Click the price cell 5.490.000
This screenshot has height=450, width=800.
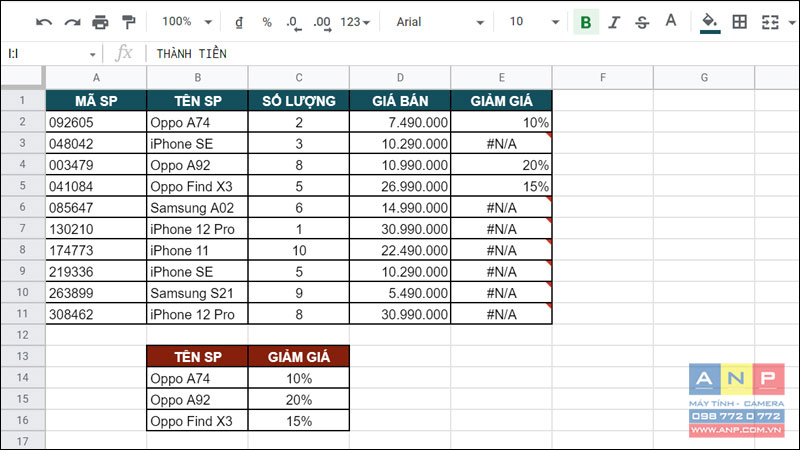[x=400, y=293]
